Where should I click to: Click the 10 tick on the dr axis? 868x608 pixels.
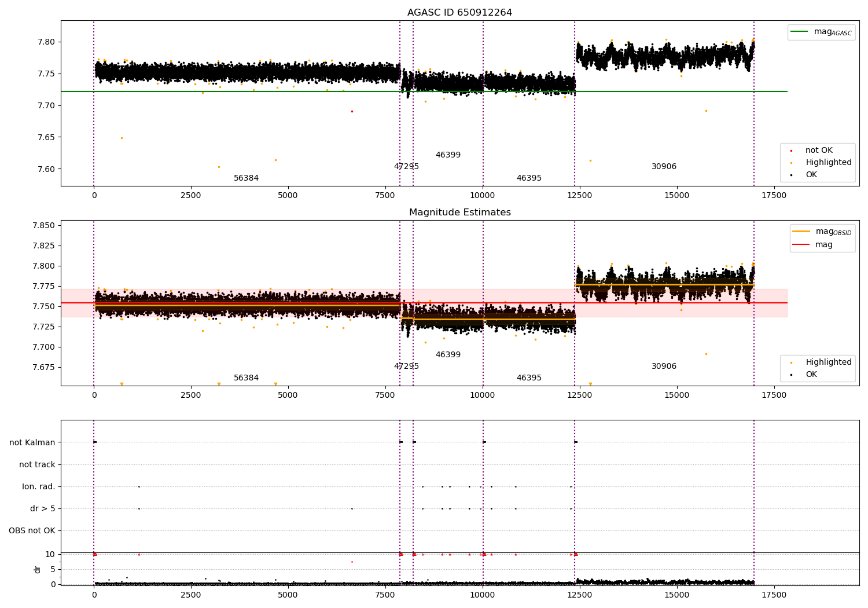click(x=50, y=555)
